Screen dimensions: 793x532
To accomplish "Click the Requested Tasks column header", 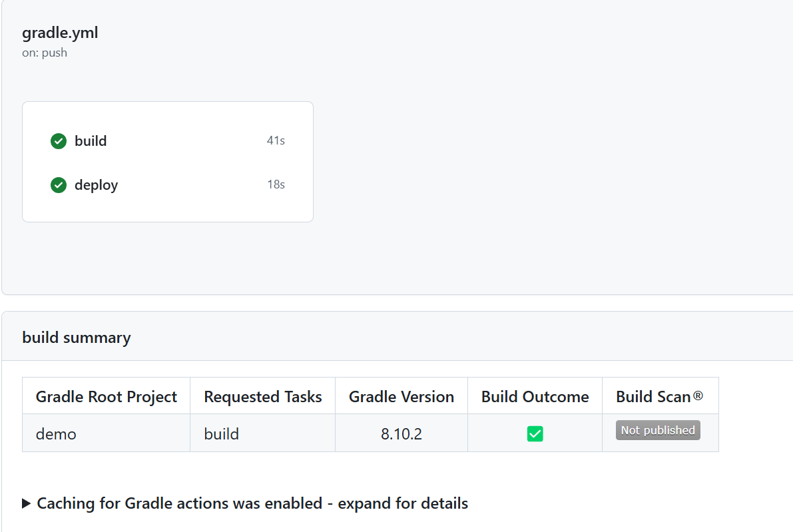I will click(263, 397).
